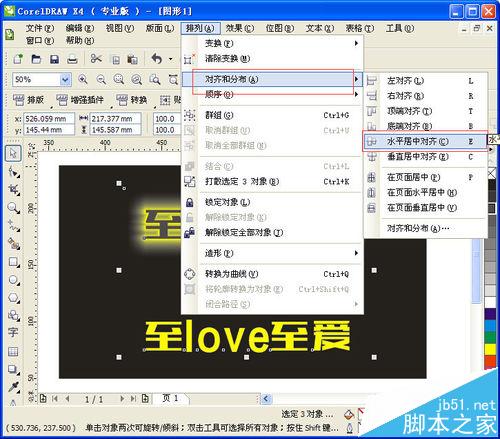Select the Pick tool in toolbox
The height and width of the screenshot is (439, 500).
tap(13, 153)
